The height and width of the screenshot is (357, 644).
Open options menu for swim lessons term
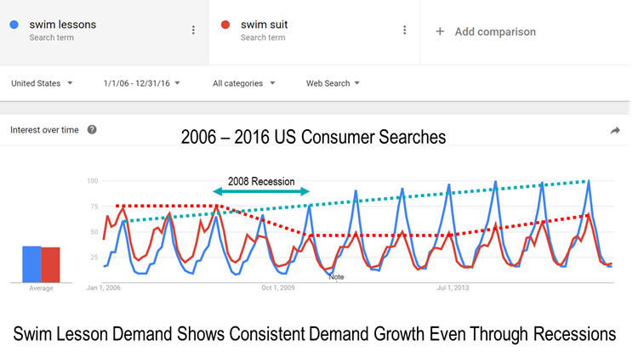click(193, 30)
